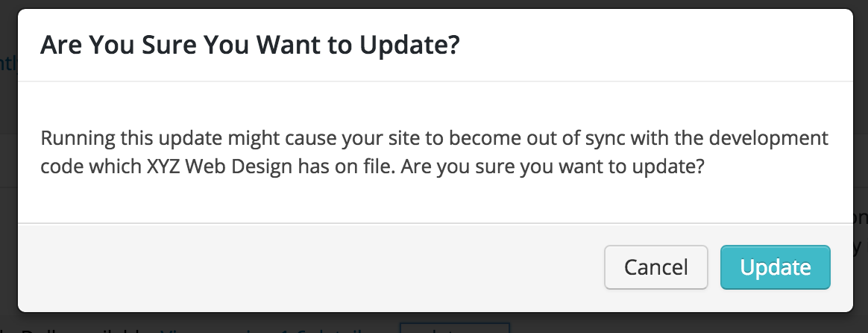Click the dark overlay right of the dialog

(x=861, y=166)
